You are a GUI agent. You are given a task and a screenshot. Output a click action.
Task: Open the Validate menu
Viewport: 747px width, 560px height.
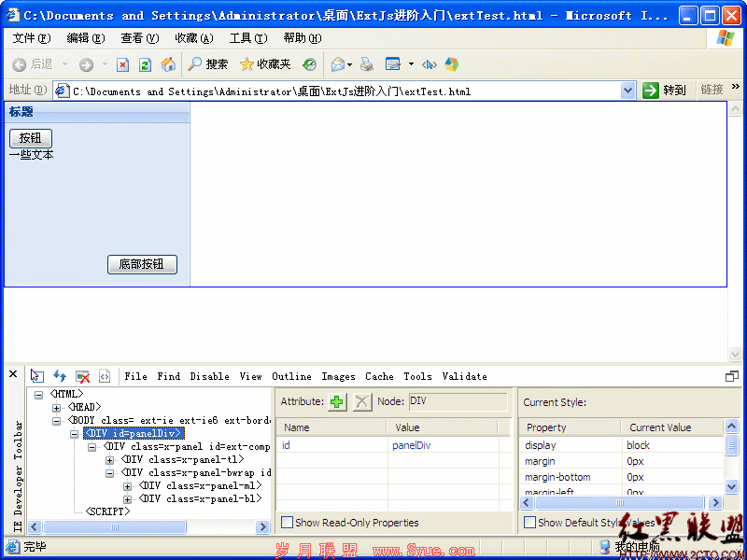pyautogui.click(x=464, y=376)
